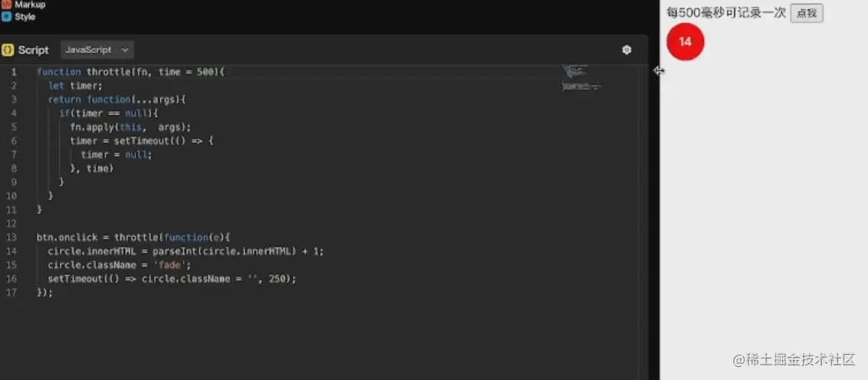Place cursor on 'function throttle' line

pyautogui.click(x=130, y=72)
